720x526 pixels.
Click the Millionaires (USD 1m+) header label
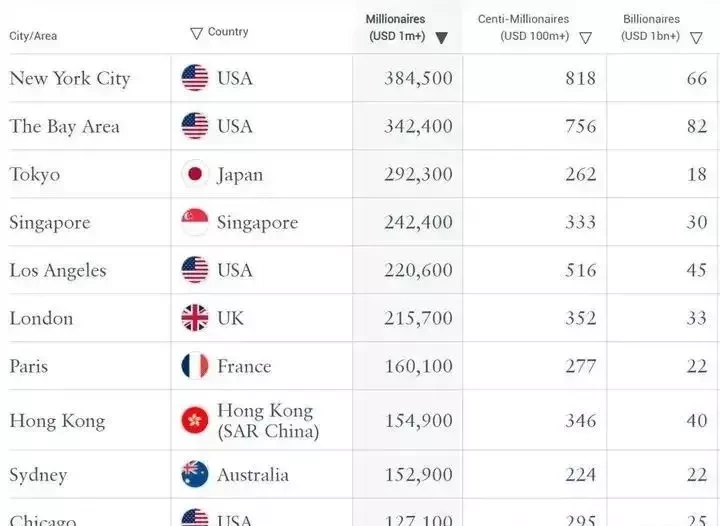point(397,28)
